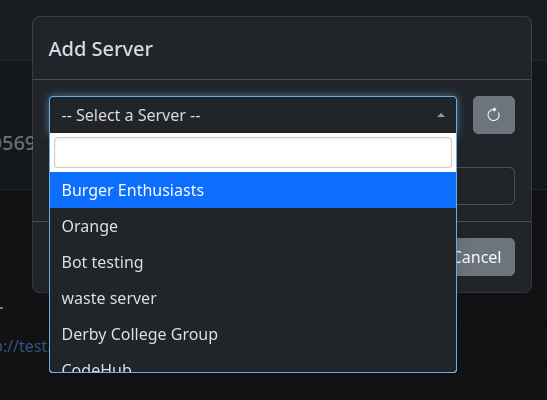Screen dimensions: 547x400
Task: Focus the server search input field
Action: pos(253,152)
